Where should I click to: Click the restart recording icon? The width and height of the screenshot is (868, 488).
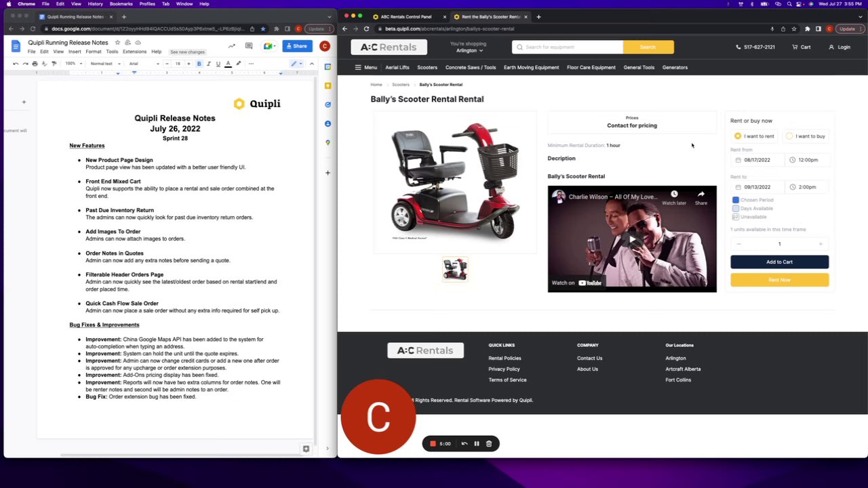(465, 444)
